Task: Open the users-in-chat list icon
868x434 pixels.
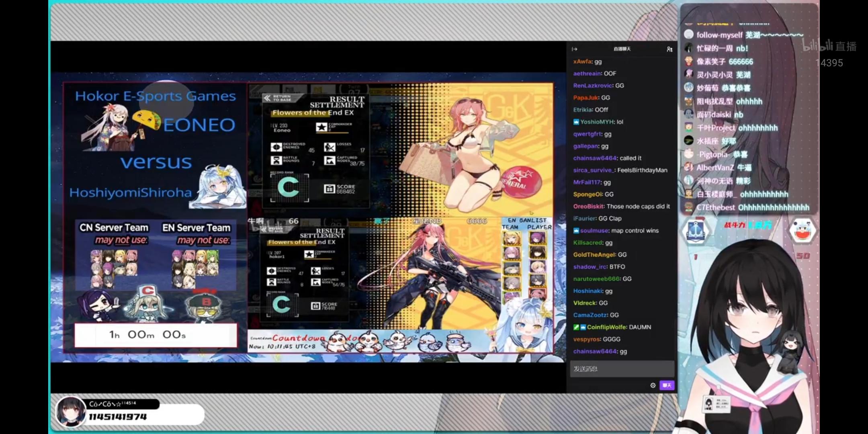Action: click(x=669, y=49)
